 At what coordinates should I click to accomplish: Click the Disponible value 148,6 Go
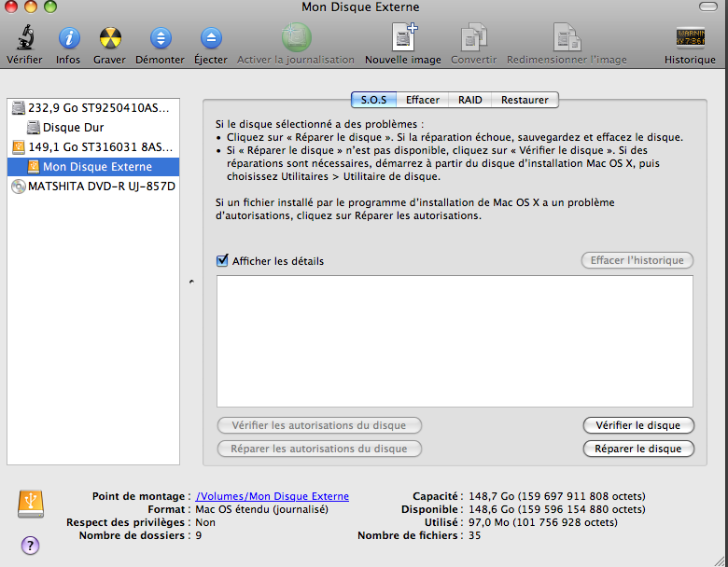(x=556, y=509)
